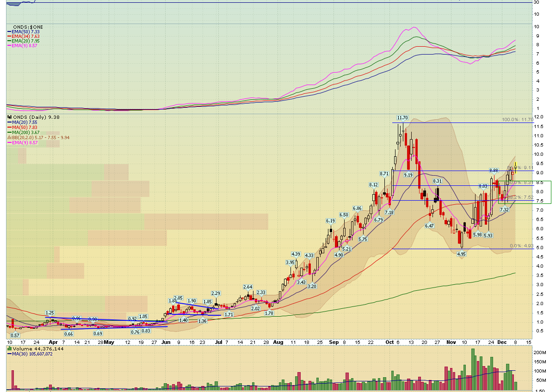Click the 8.12 price label
The width and height of the screenshot is (556, 392).
373,184
